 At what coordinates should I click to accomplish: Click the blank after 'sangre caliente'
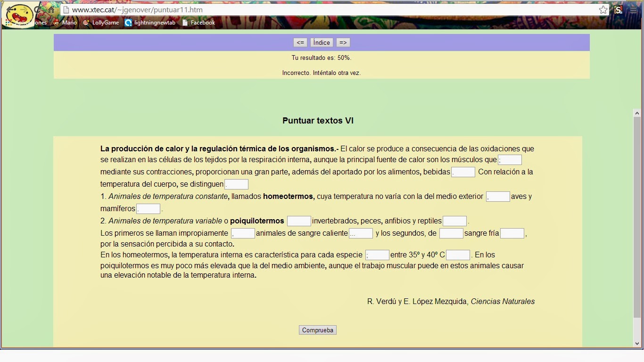point(361,233)
